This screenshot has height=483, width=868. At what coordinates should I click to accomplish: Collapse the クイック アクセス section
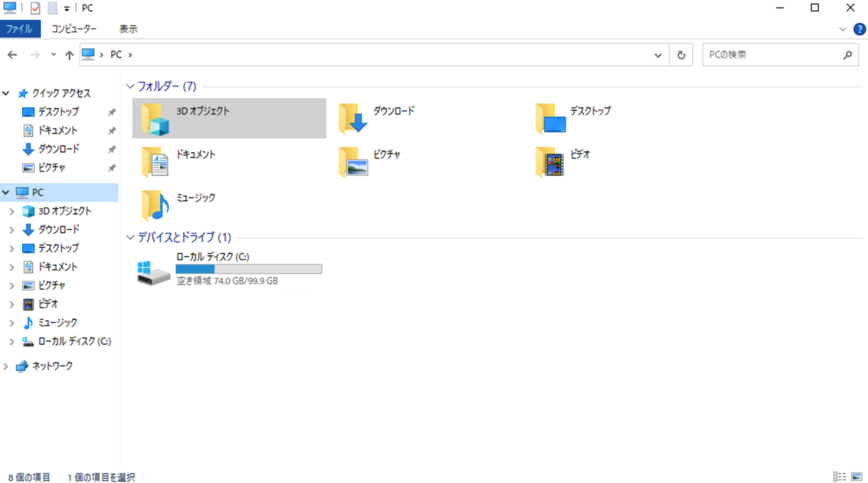point(5,93)
